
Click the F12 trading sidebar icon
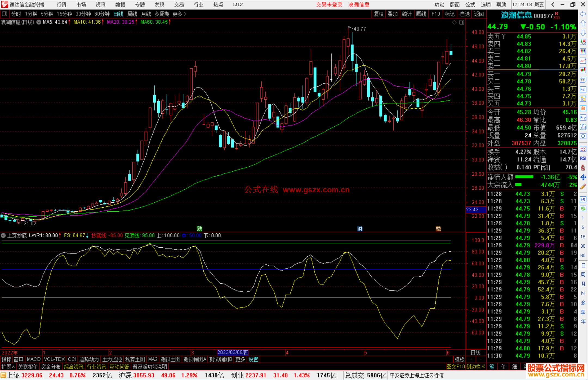pyautogui.click(x=583, y=118)
